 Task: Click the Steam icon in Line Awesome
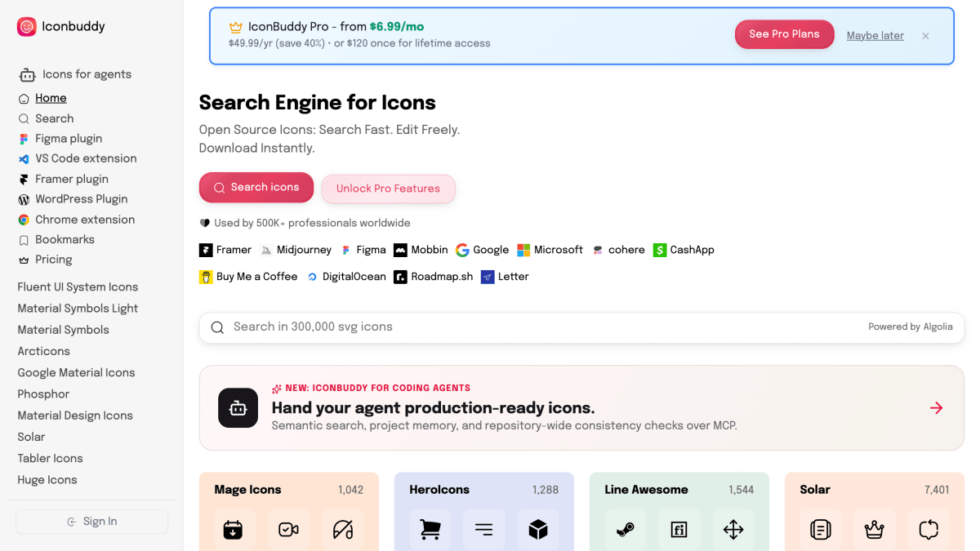[x=625, y=530]
